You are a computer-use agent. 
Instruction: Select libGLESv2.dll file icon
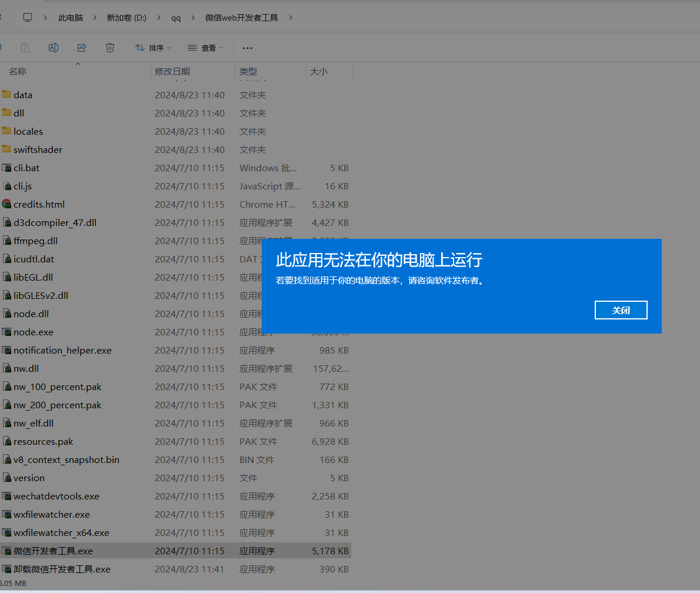pyautogui.click(x=6, y=295)
